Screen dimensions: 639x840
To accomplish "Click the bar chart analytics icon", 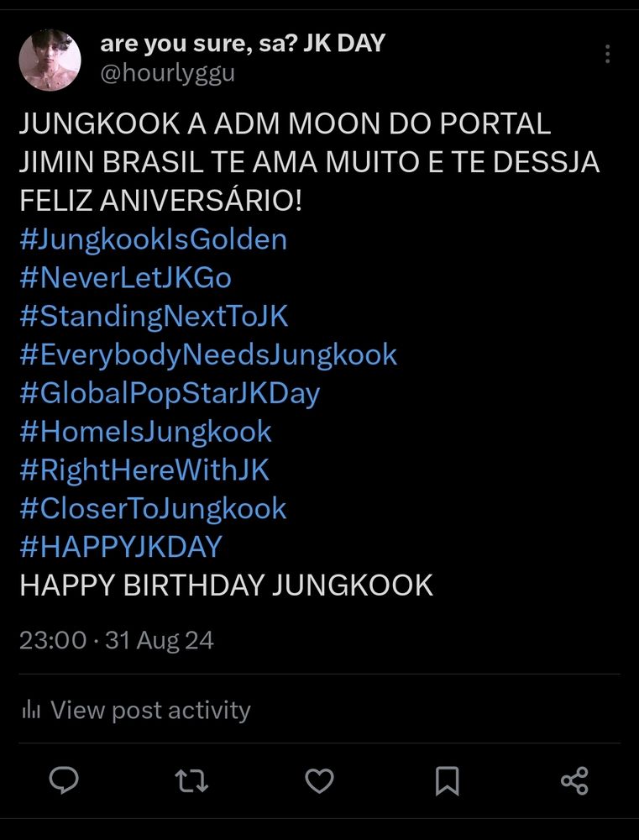I will [x=31, y=711].
